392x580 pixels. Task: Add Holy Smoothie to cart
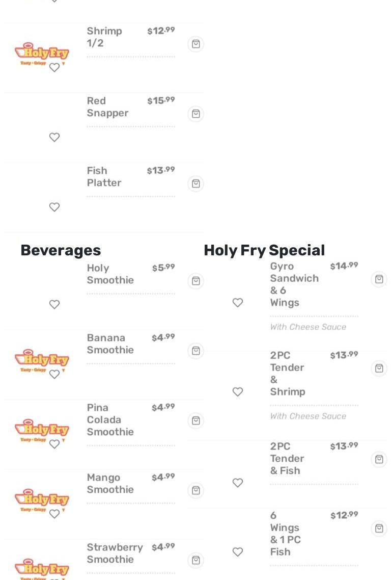195,281
